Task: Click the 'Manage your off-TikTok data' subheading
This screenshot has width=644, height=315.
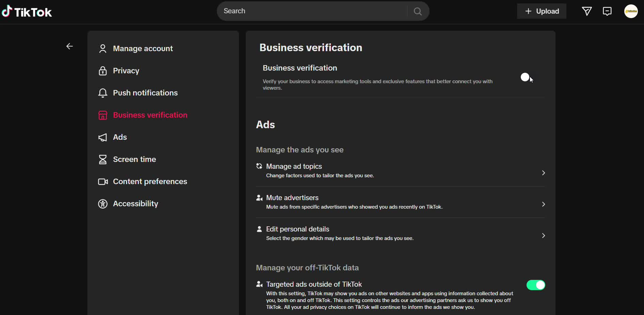Action: pyautogui.click(x=307, y=268)
